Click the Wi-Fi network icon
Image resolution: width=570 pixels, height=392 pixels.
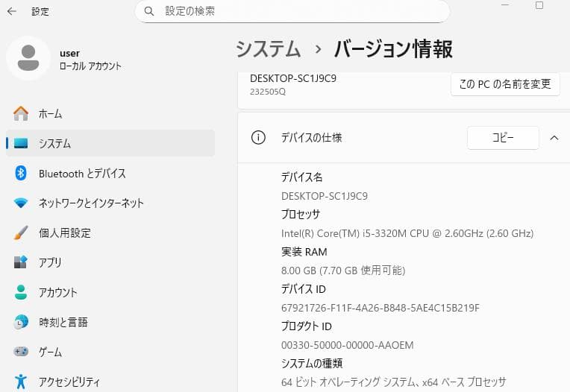tap(21, 203)
